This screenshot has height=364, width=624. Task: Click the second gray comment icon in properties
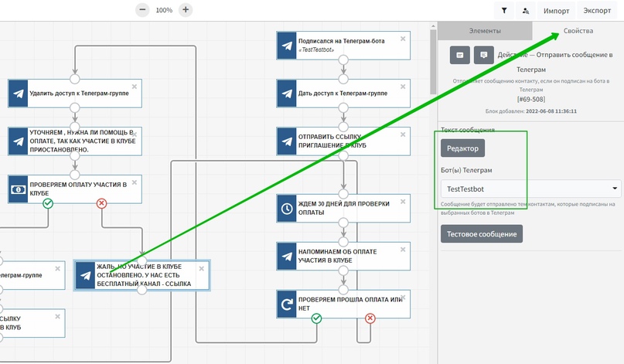[x=484, y=55]
